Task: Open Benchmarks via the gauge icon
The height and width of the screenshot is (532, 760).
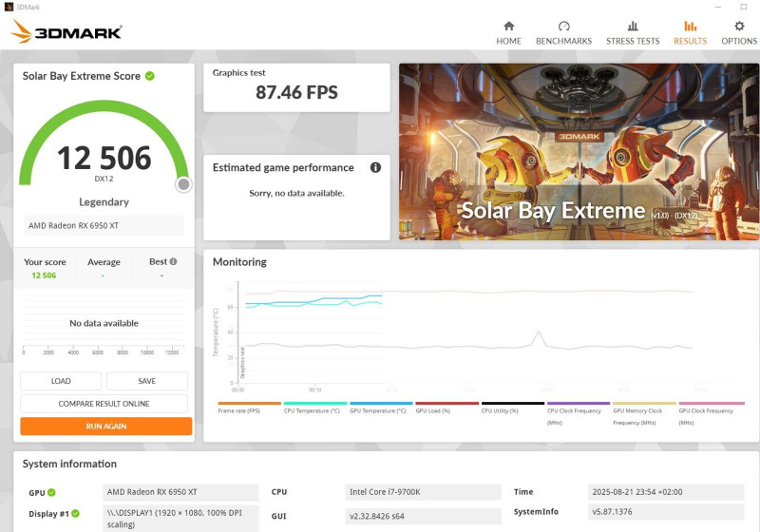Action: click(563, 26)
